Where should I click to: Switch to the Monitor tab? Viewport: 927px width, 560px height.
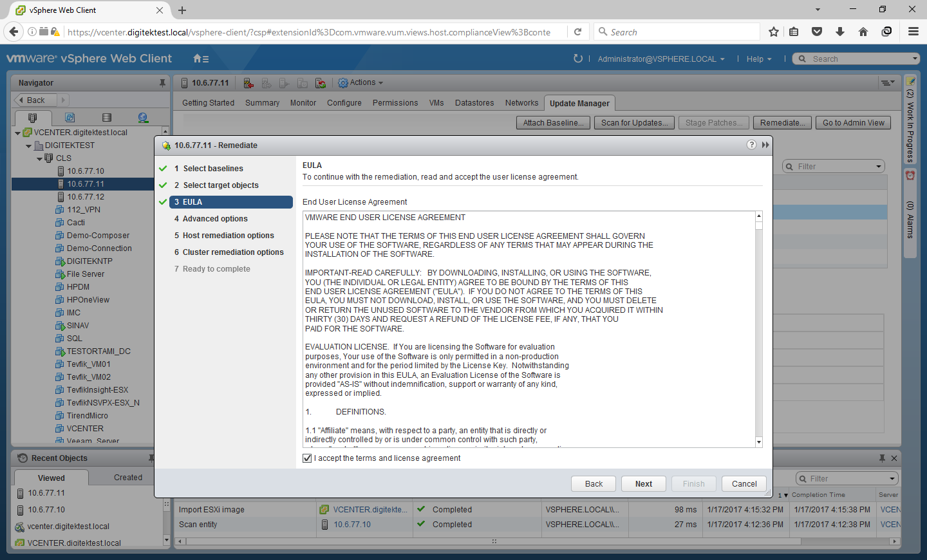303,103
